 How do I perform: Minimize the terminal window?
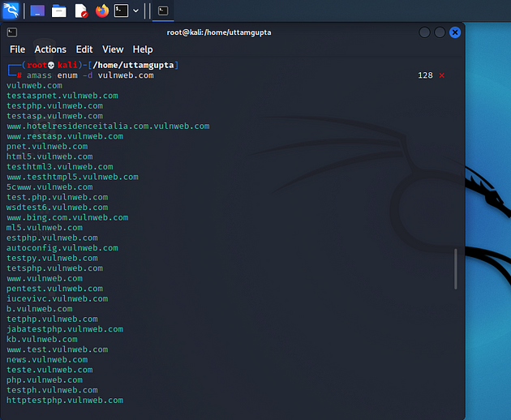pyautogui.click(x=424, y=32)
